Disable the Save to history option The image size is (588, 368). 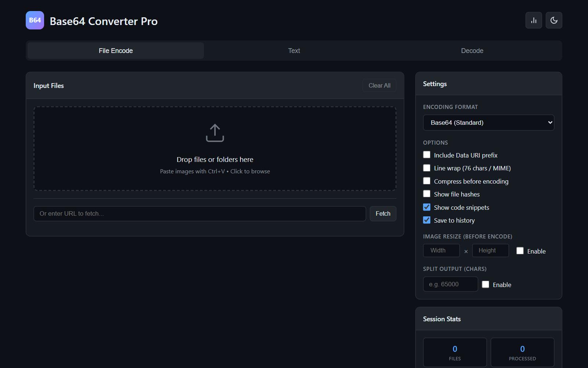point(427,220)
